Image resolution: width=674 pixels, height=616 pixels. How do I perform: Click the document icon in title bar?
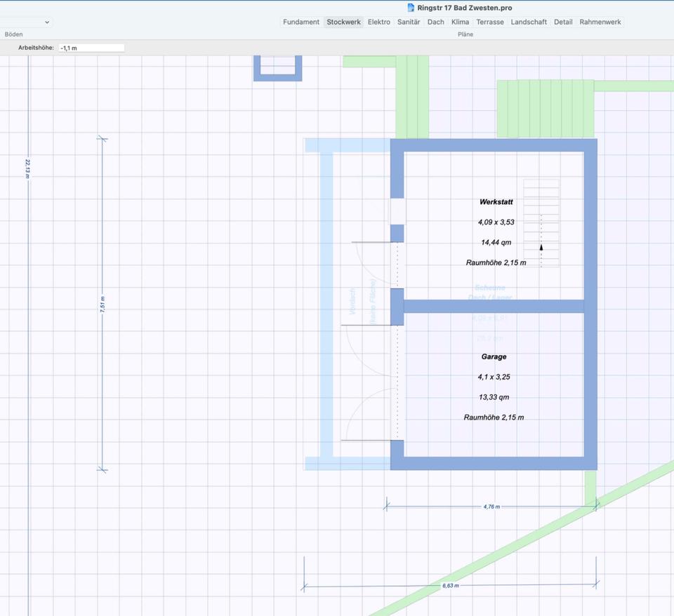coord(411,8)
